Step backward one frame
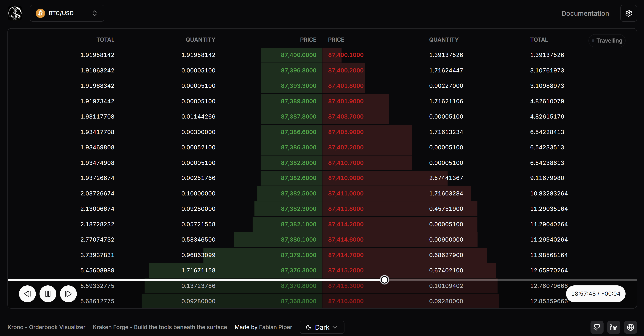Screen dimensions: 644x336 click(28, 294)
